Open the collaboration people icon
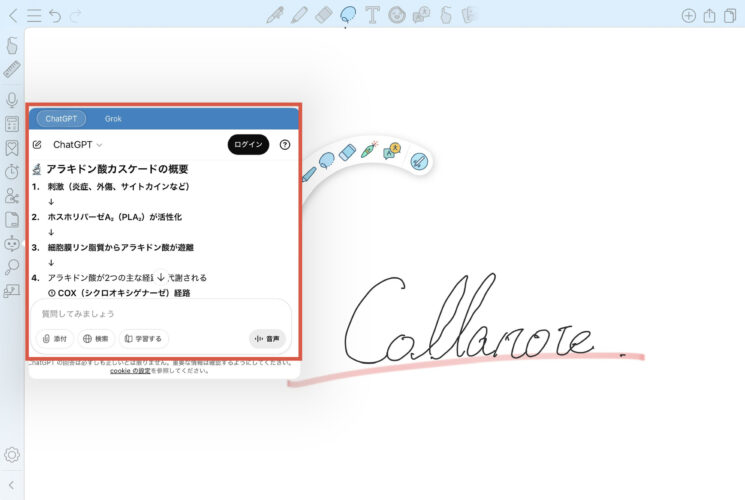 pos(12,195)
